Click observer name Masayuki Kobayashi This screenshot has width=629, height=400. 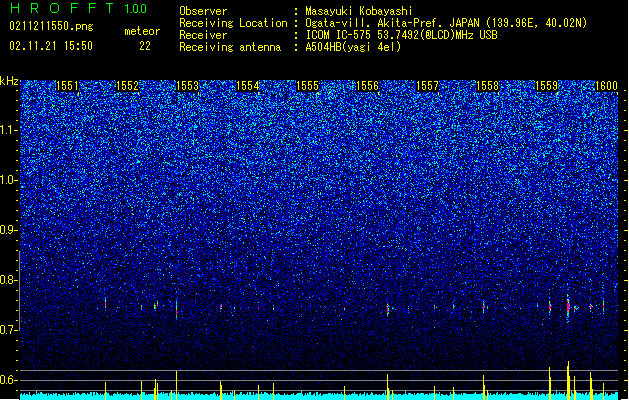(359, 11)
